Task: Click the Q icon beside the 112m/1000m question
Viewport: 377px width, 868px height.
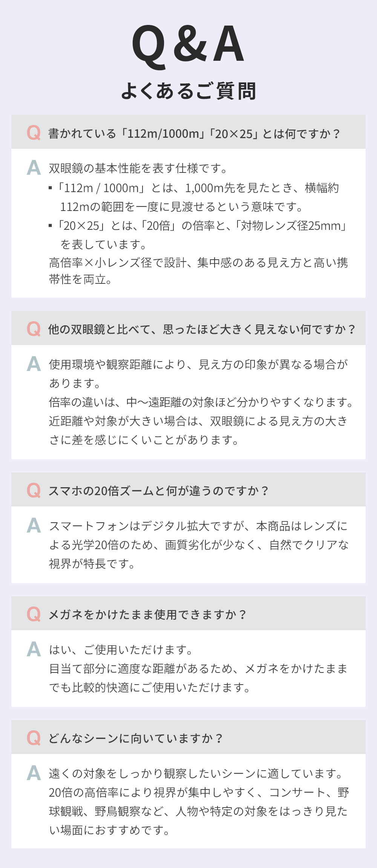Action: point(34,132)
